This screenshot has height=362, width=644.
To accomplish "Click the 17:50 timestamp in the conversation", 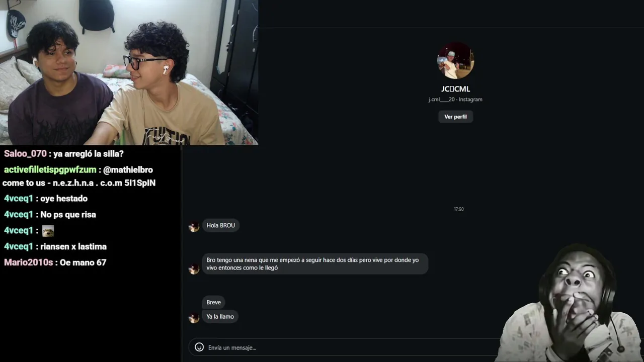I will click(x=458, y=209).
